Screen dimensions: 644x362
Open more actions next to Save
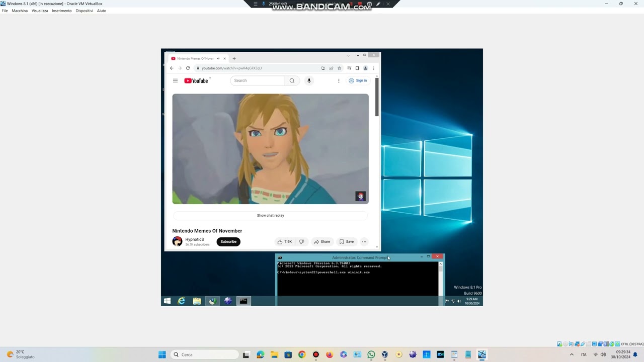point(364,241)
